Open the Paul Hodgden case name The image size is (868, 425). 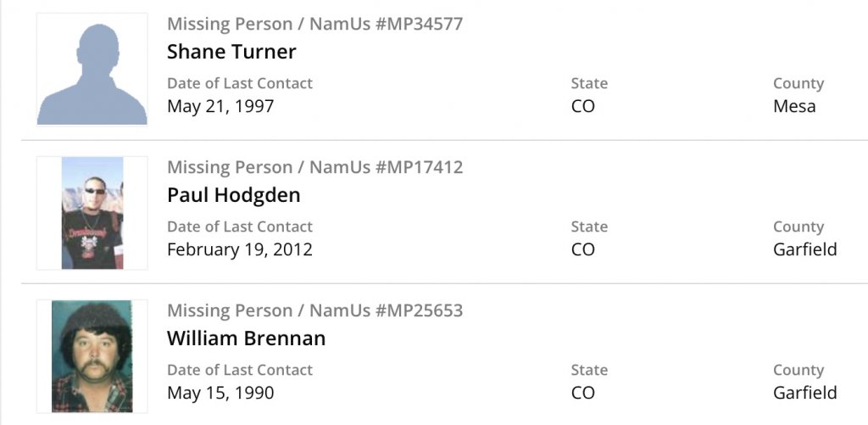point(233,195)
